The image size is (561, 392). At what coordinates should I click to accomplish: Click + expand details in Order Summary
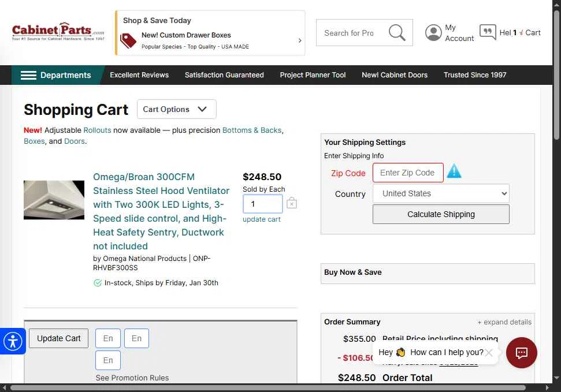(x=504, y=322)
